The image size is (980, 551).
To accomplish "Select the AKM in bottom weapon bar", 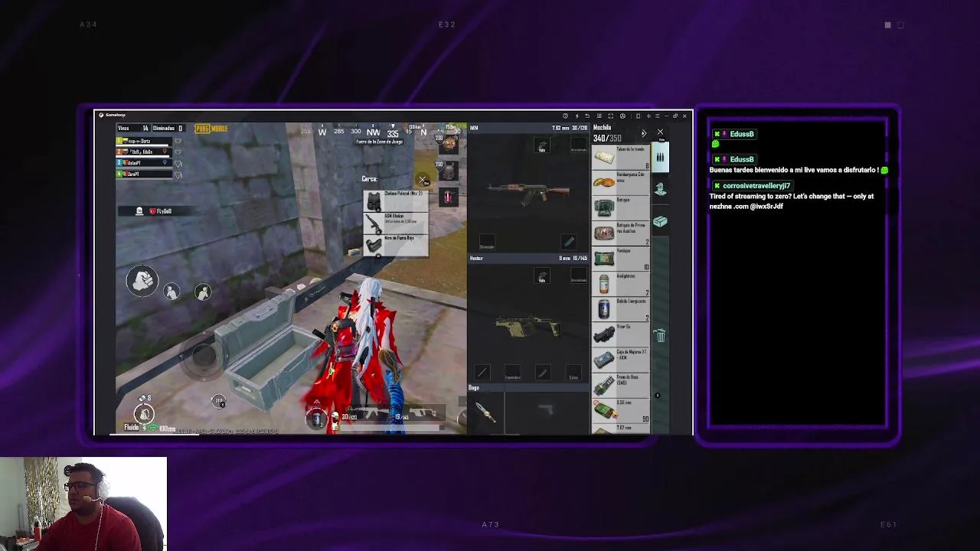I will (367, 414).
